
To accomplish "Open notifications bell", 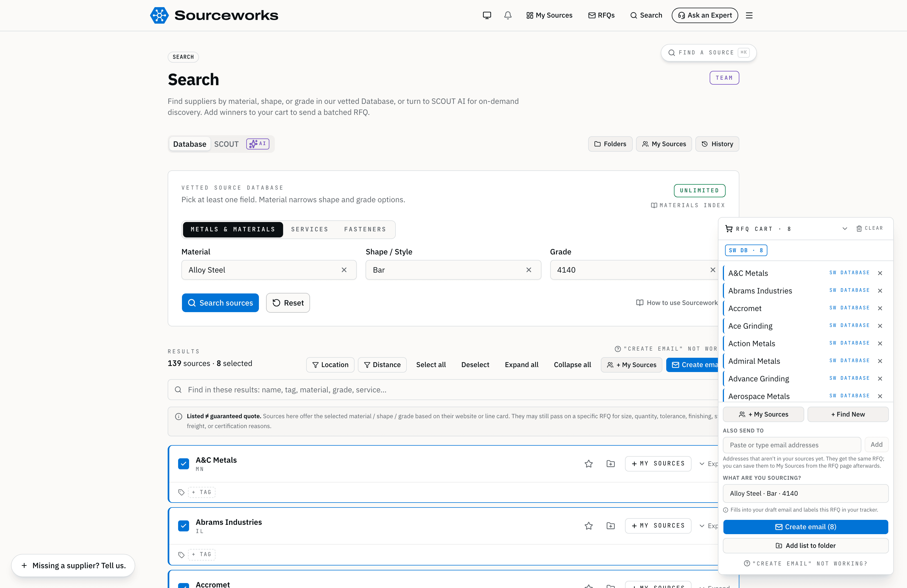I will point(508,15).
